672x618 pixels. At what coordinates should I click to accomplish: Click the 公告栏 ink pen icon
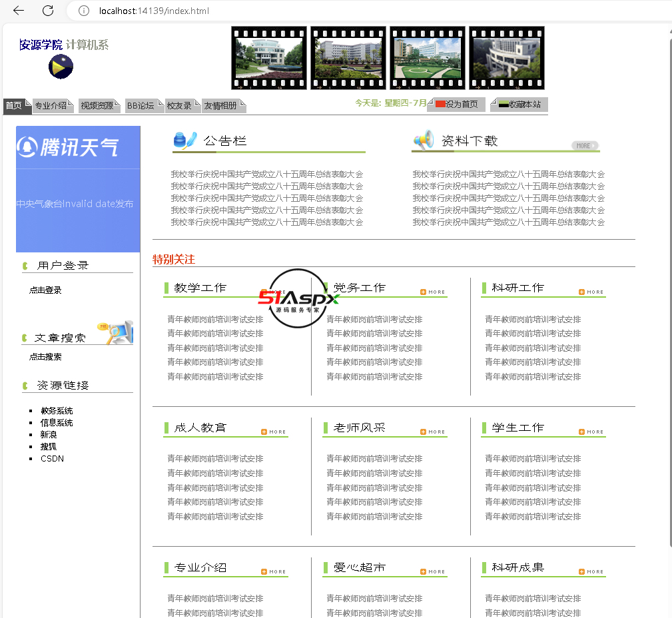pos(185,140)
